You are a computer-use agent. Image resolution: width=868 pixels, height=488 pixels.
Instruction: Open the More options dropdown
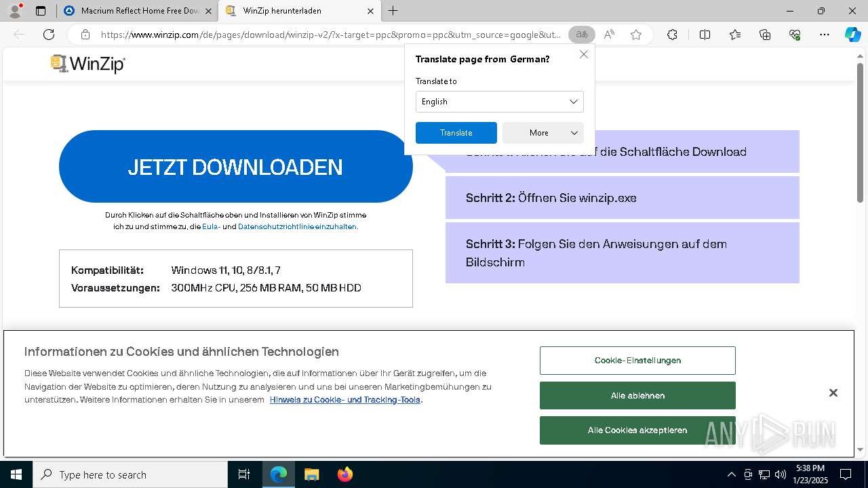[543, 133]
